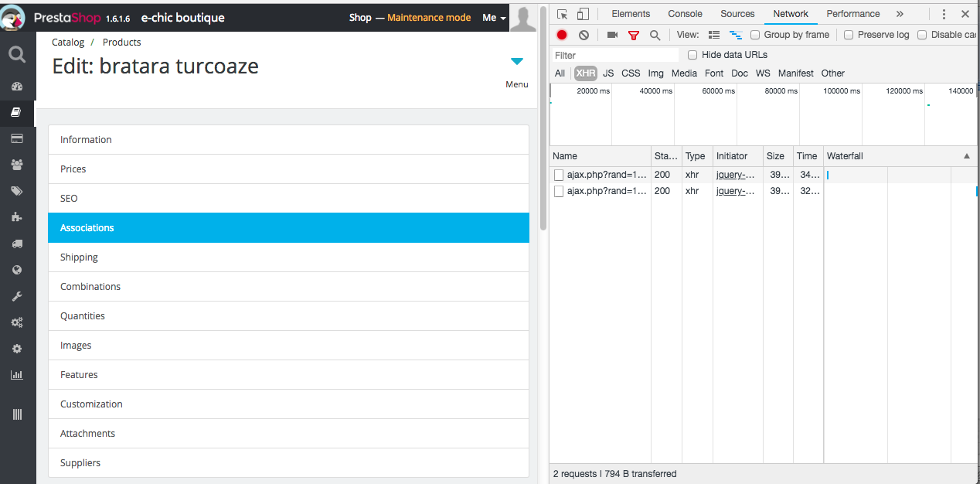
Task: Open the Catalog book icon in sidebar
Action: pos(17,113)
